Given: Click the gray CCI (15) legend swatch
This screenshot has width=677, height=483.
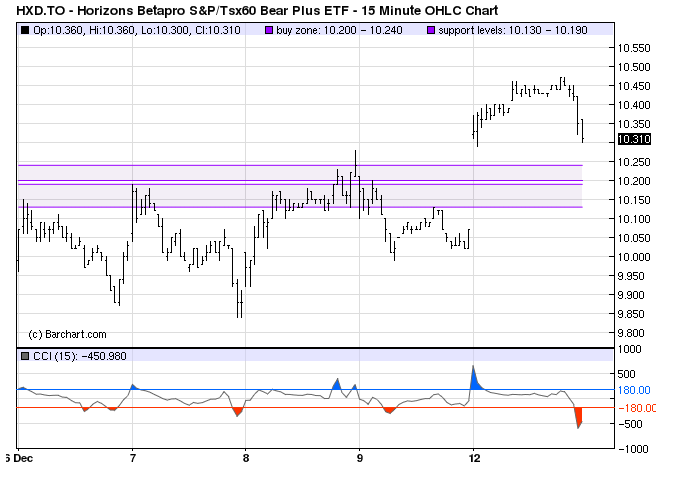Looking at the screenshot, I should pos(25,356).
